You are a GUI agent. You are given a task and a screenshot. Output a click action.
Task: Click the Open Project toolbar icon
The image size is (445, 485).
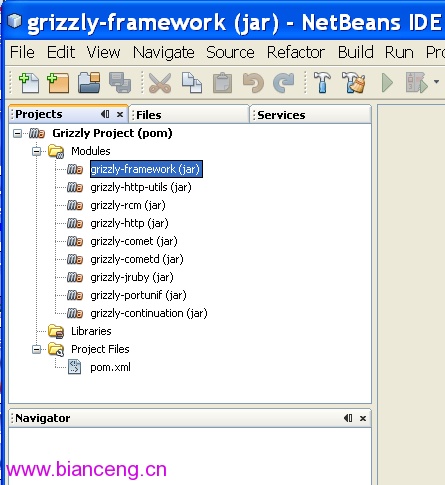point(89,83)
